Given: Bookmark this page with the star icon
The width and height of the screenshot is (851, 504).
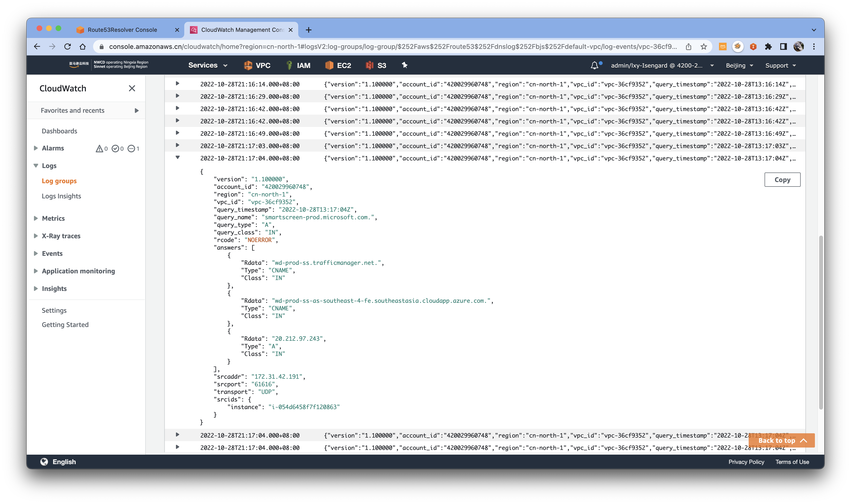Looking at the screenshot, I should [704, 47].
